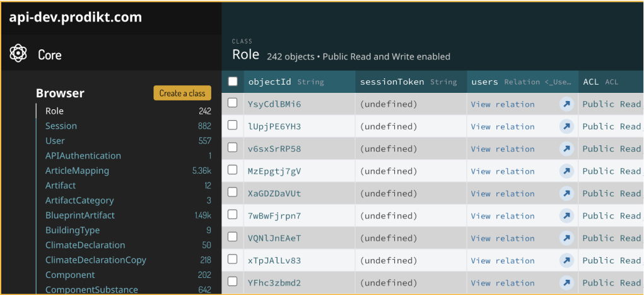Open users relation arrow for lUpjPE6YH3 row
The height and width of the screenshot is (295, 644).
tap(566, 126)
